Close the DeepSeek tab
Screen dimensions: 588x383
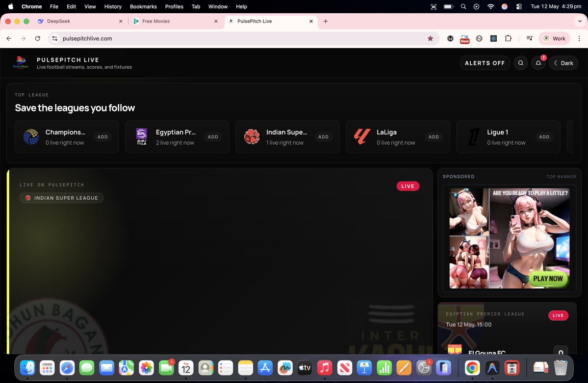(121, 22)
